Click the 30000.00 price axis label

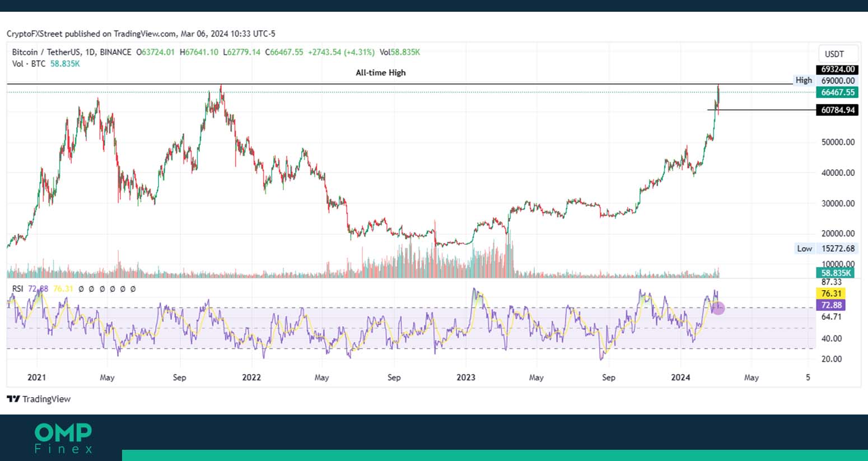pos(838,203)
